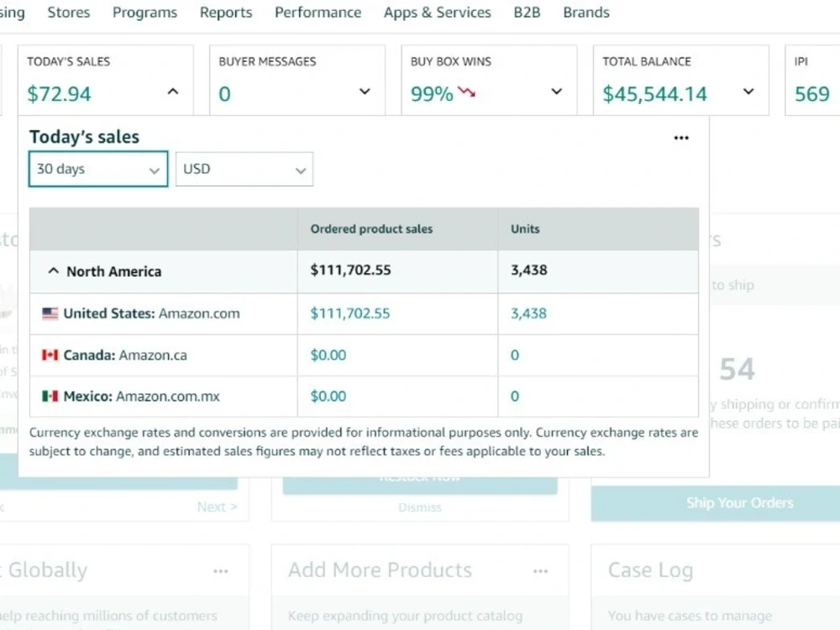Click the Ordered product sales column header
Screen dimensions: 840x630
(x=371, y=228)
